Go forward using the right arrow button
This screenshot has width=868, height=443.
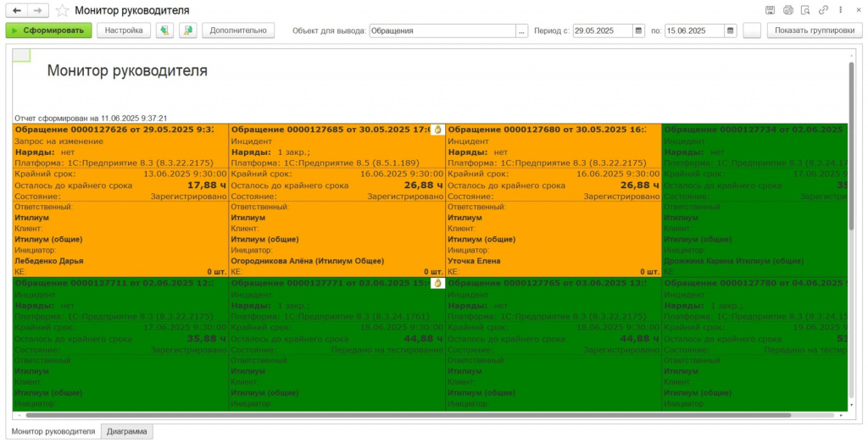[x=37, y=10]
